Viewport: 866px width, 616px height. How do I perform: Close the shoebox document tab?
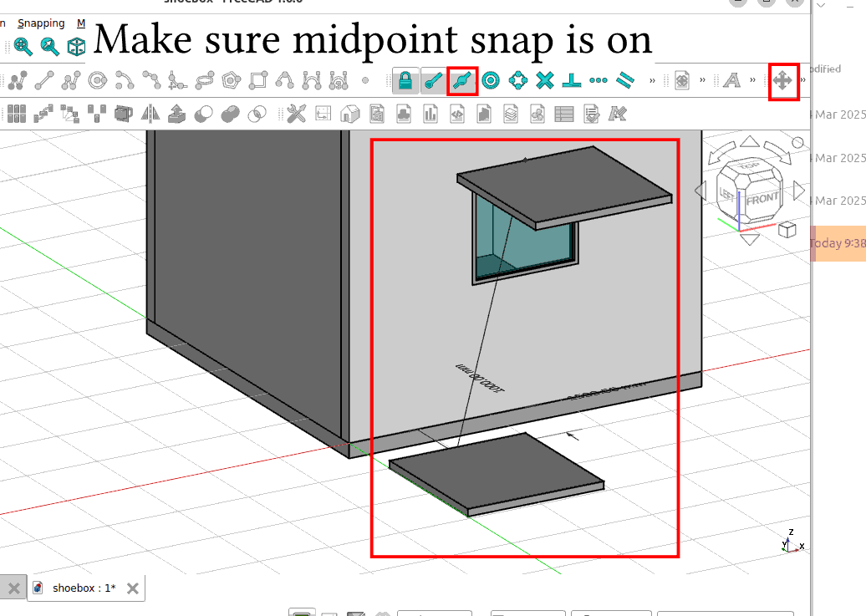point(132,588)
